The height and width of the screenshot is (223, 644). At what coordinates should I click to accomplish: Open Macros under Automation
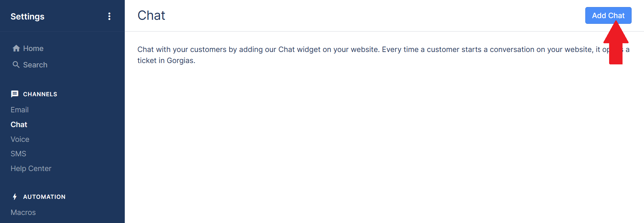pyautogui.click(x=23, y=212)
